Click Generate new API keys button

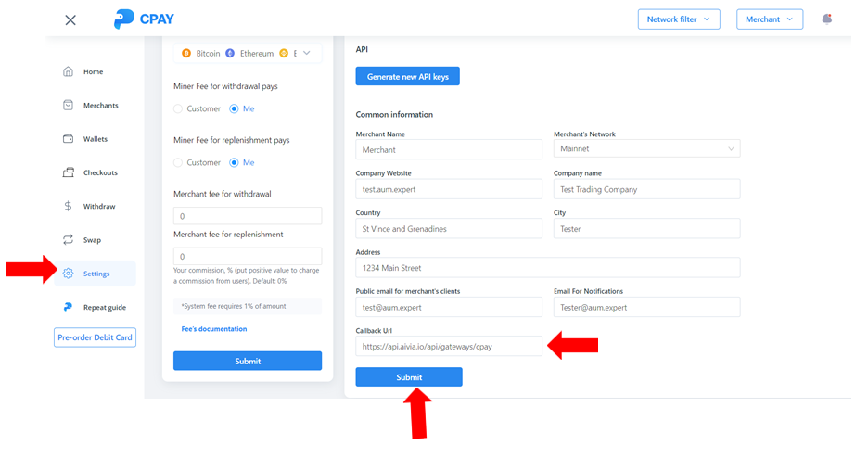click(407, 76)
